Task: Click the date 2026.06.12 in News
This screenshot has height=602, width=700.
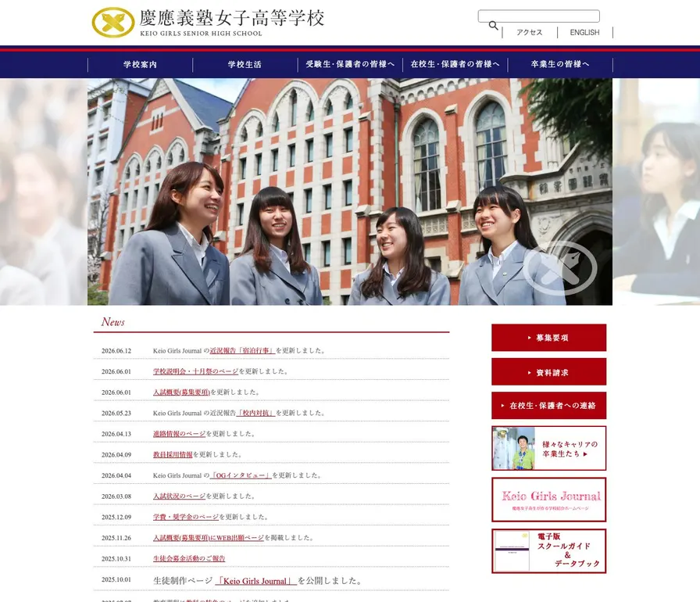Action: 116,351
